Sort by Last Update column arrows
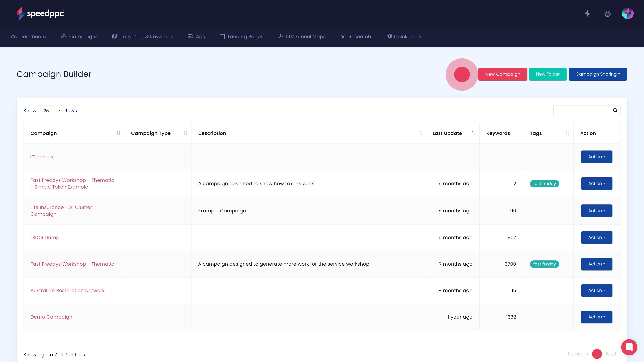The width and height of the screenshot is (644, 362). [x=473, y=133]
